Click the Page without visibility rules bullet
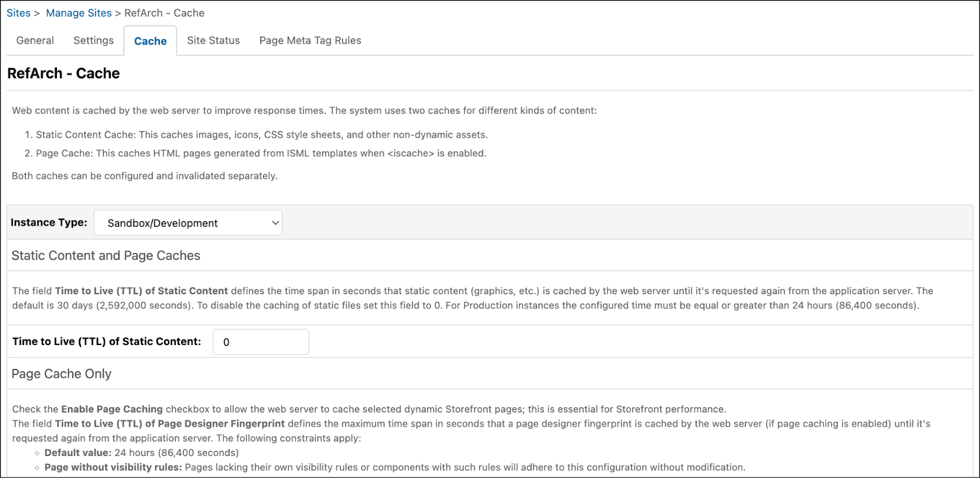Viewport: 980px width, 478px height. coord(394,467)
